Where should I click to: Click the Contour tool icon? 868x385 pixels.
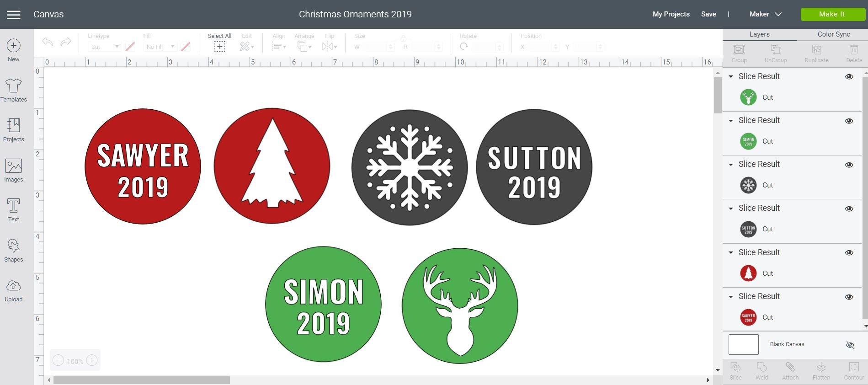(854, 367)
